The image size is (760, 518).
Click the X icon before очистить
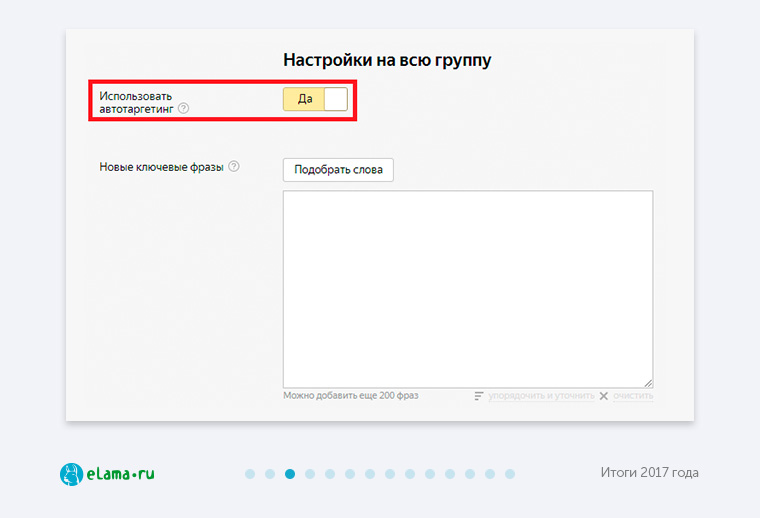pos(603,396)
